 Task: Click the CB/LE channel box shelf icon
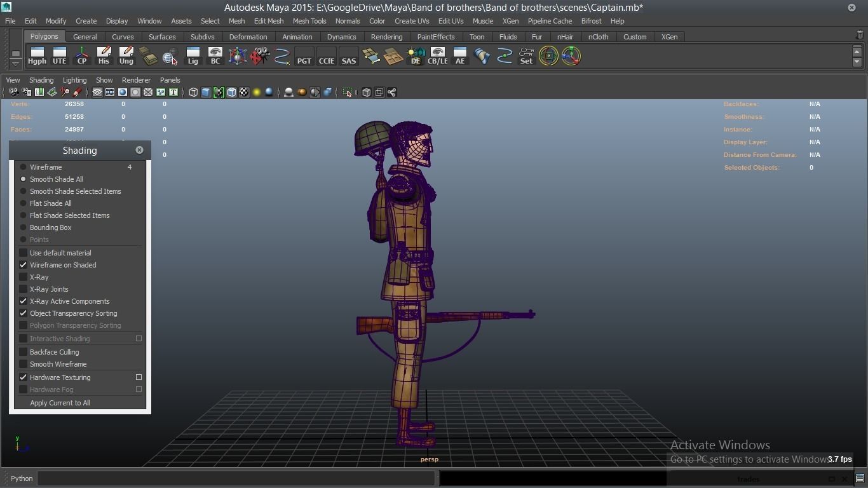(438, 56)
